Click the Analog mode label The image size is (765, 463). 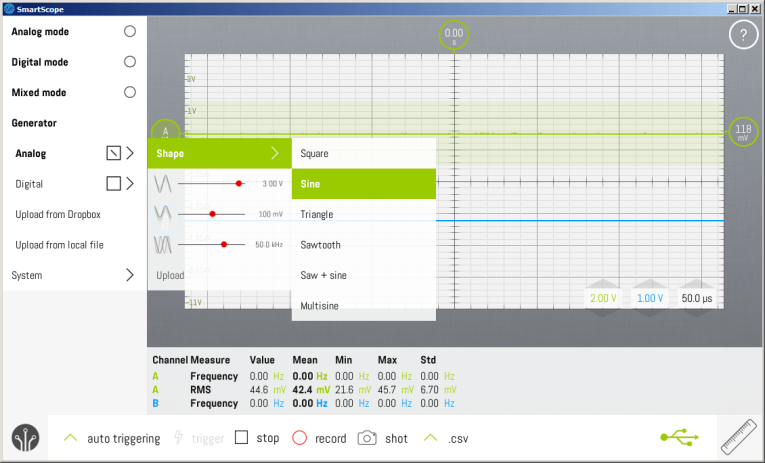pos(40,32)
